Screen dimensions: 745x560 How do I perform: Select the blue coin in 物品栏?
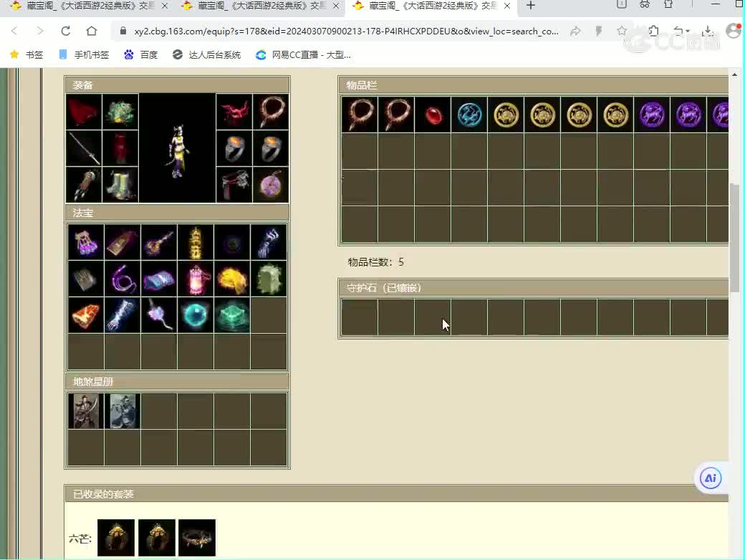pos(469,115)
